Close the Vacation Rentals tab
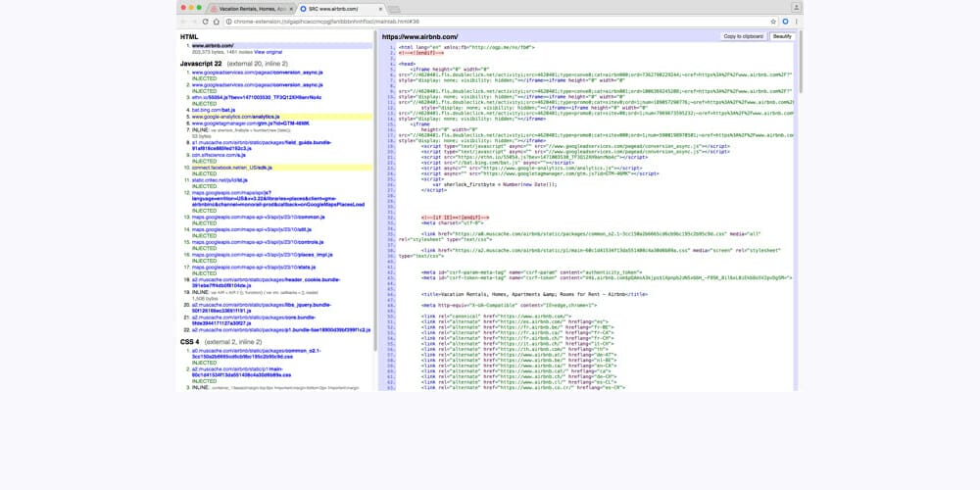980x490 pixels. [291, 9]
